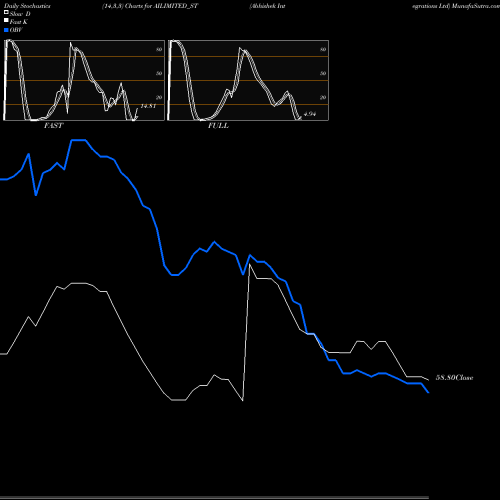Click the 50 level label in FAST chart
Image resolution: width=500 pixels, height=500 pixels.
159,73
